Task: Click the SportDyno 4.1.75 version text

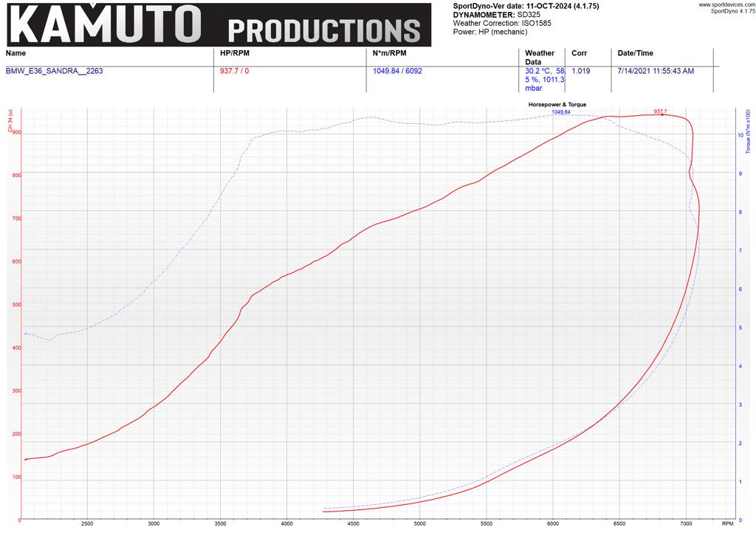Action: tap(733, 11)
